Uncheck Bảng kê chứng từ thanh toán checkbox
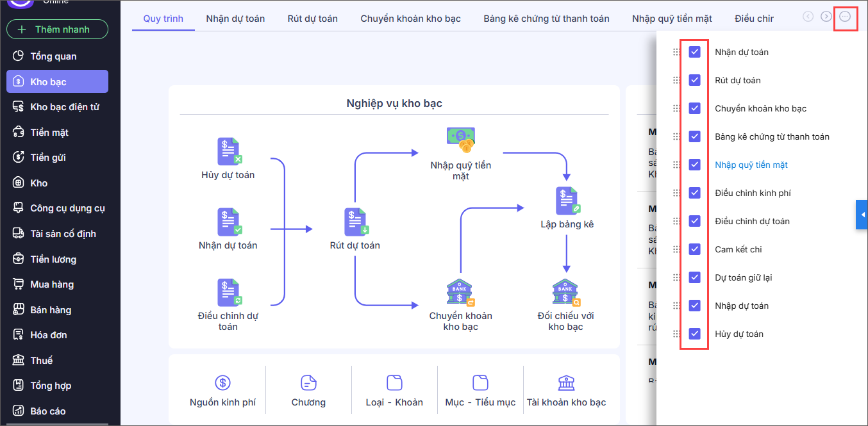 (x=694, y=136)
